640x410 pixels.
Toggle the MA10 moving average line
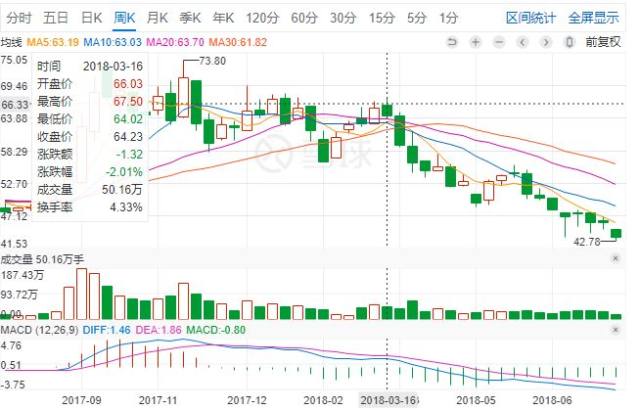(x=112, y=41)
